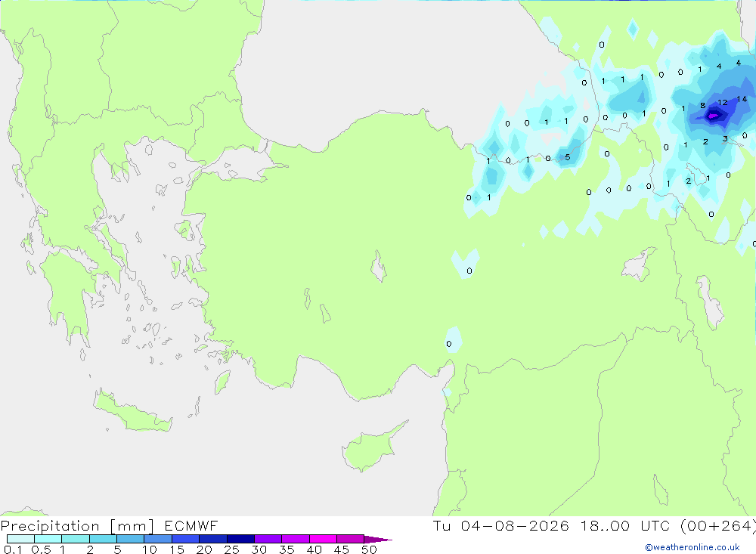Click the '0.1' legend scale label
The height and width of the screenshot is (554, 756).
point(12,549)
